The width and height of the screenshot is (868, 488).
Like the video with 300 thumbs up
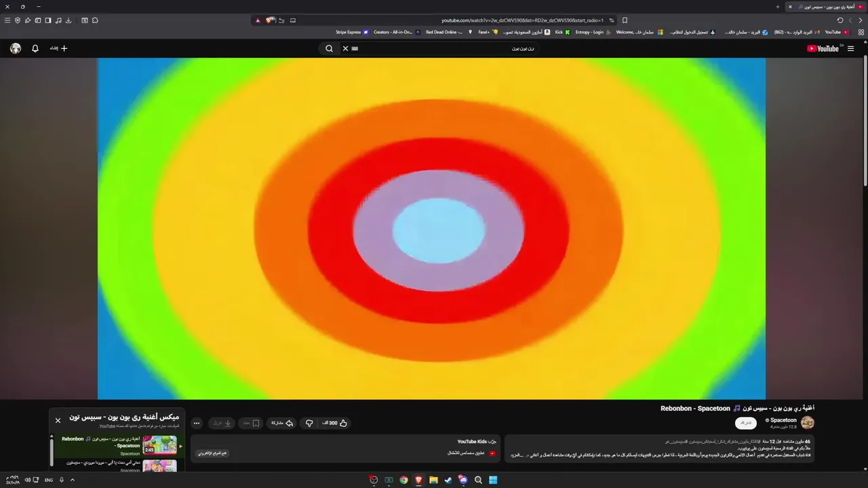coord(334,423)
